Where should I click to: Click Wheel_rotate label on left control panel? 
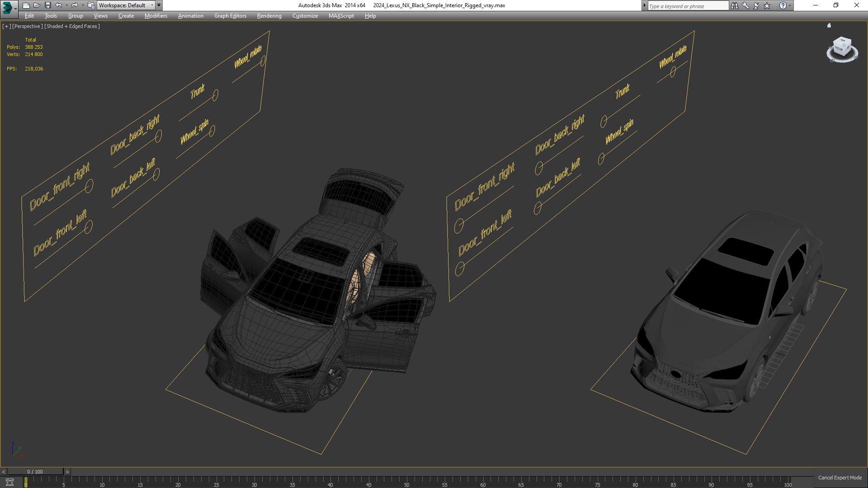tap(248, 56)
